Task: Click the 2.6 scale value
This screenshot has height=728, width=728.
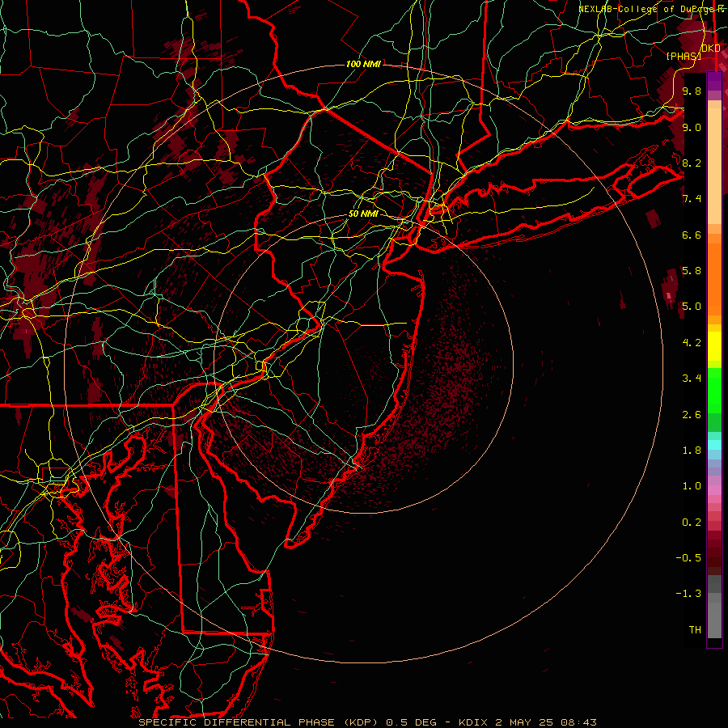Action: pyautogui.click(x=692, y=415)
